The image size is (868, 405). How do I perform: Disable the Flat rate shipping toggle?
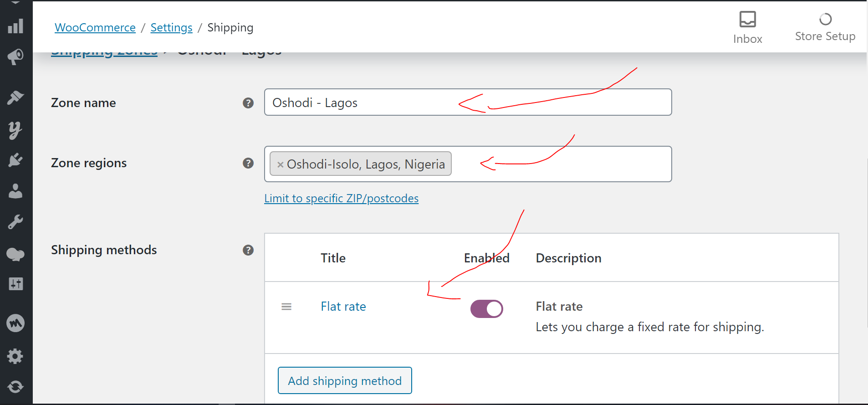[486, 309]
